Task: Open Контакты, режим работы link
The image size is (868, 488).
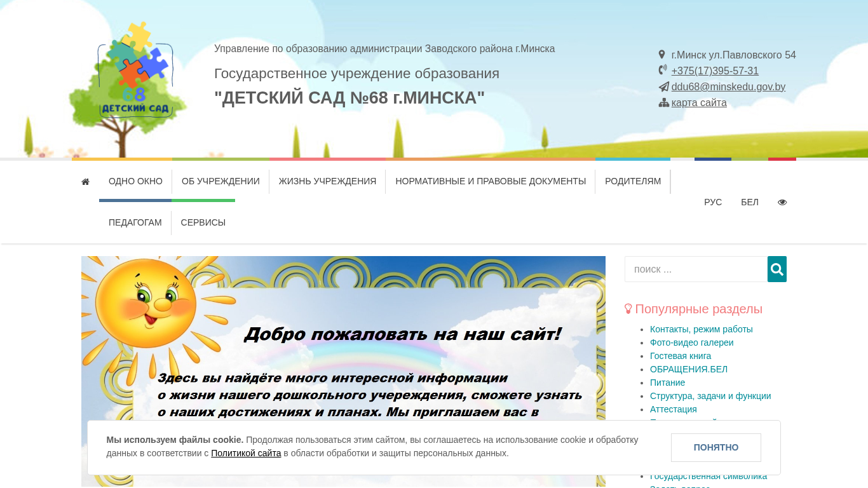Action: click(x=702, y=329)
